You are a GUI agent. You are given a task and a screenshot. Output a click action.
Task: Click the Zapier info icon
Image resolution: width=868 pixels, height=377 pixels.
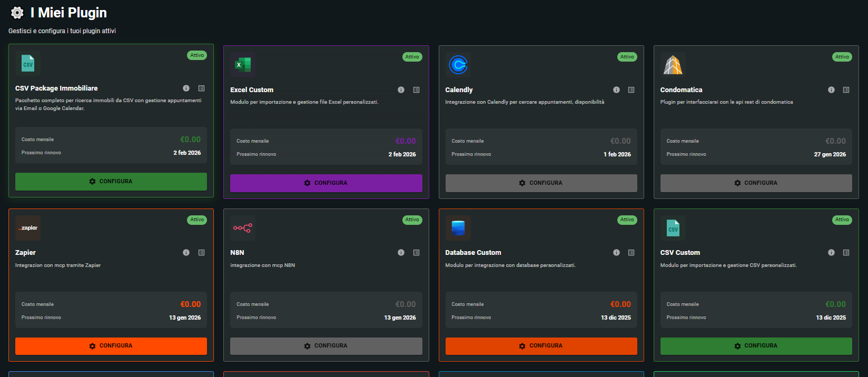tap(186, 253)
